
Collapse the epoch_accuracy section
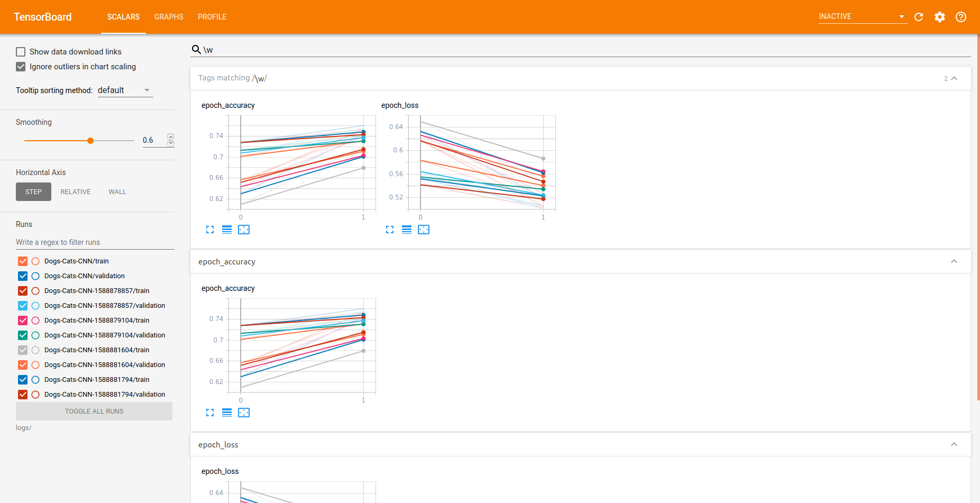point(954,261)
